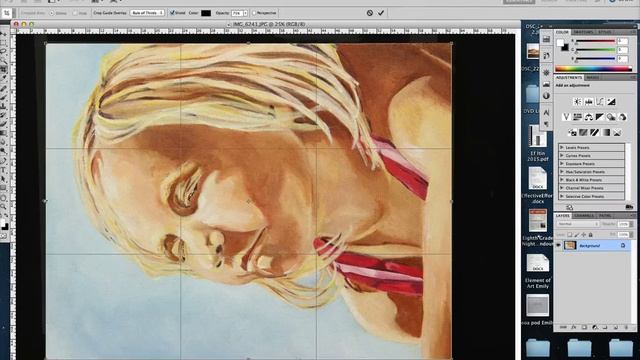Select the Color panel tab
Viewport: 640px width, 360px height.
[562, 32]
